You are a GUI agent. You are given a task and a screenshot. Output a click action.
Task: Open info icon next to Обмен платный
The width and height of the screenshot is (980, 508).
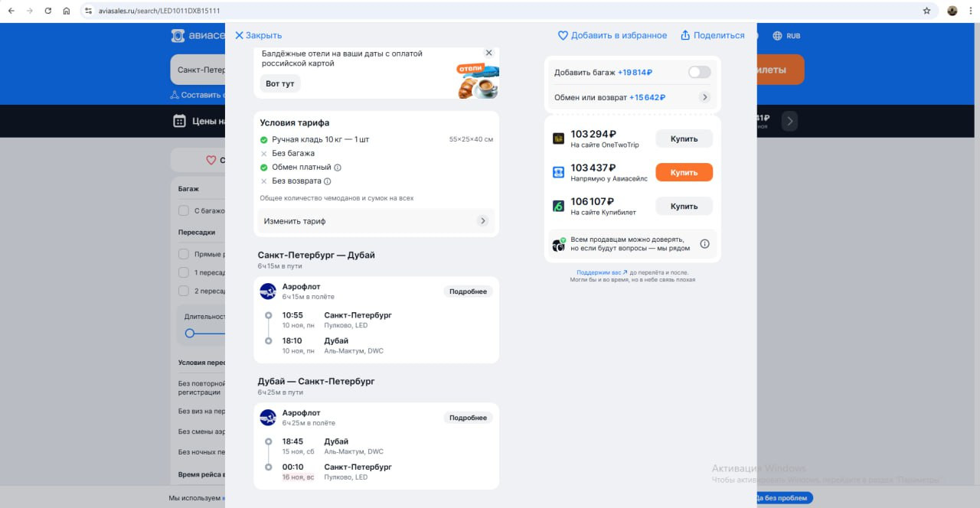(338, 168)
